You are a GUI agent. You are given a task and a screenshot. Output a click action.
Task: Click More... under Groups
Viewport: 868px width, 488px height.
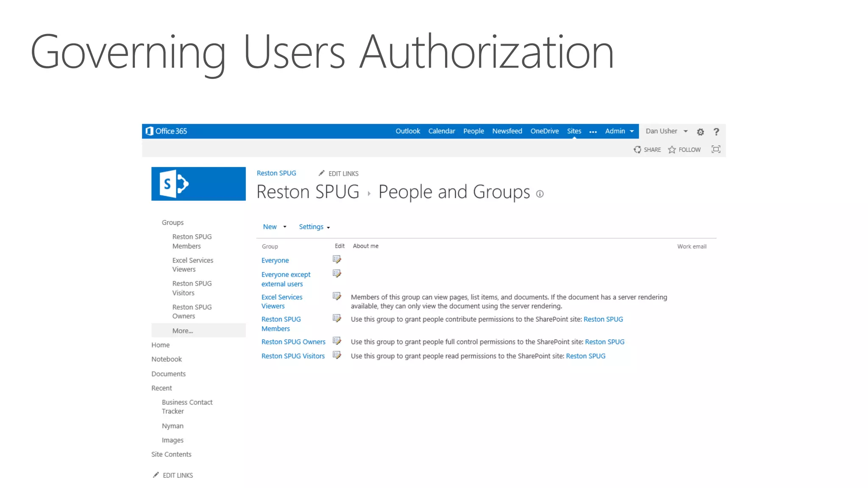(183, 331)
